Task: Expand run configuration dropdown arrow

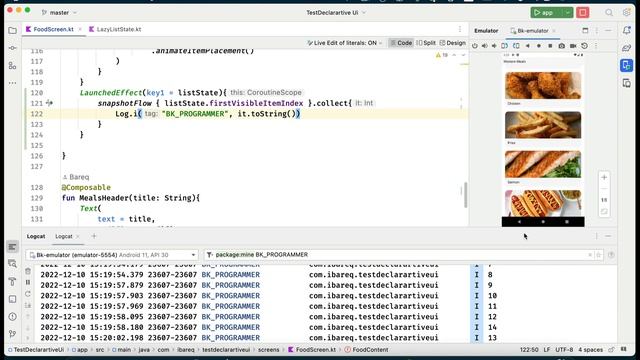Action: 568,13
